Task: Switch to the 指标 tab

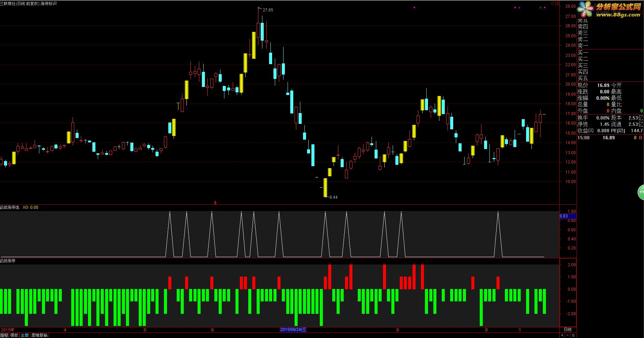Action: [x=4, y=335]
